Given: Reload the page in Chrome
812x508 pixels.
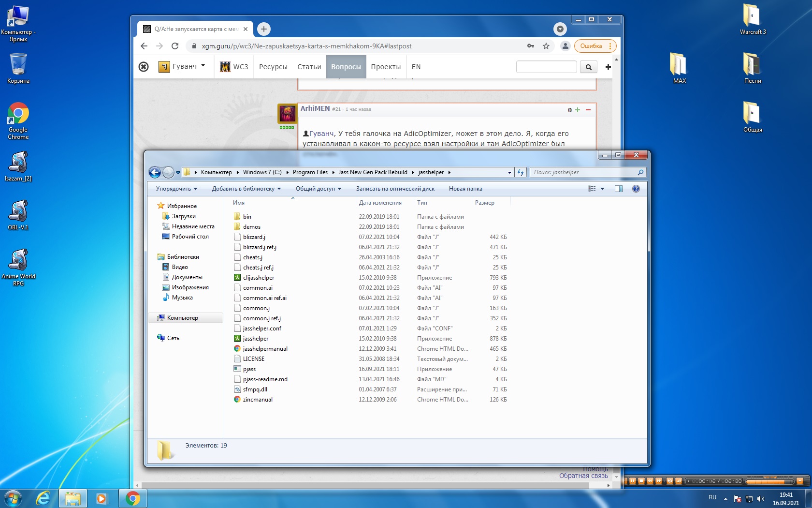Looking at the screenshot, I should point(175,46).
